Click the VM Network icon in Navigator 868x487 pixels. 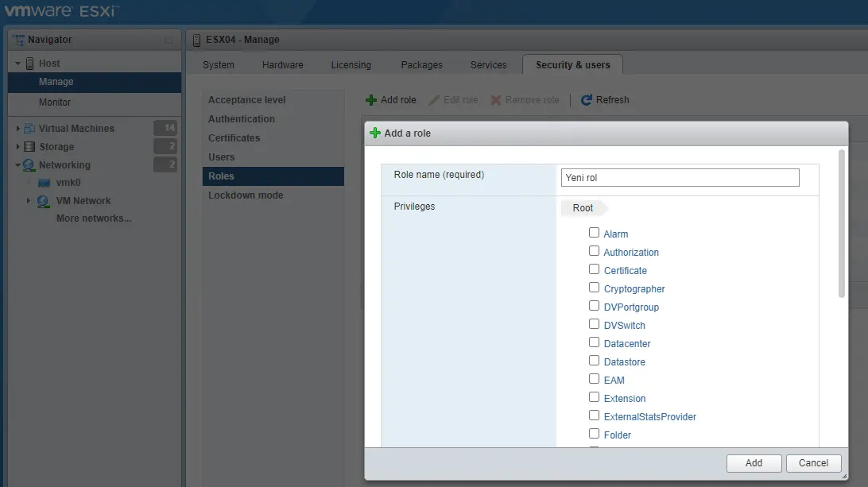44,201
